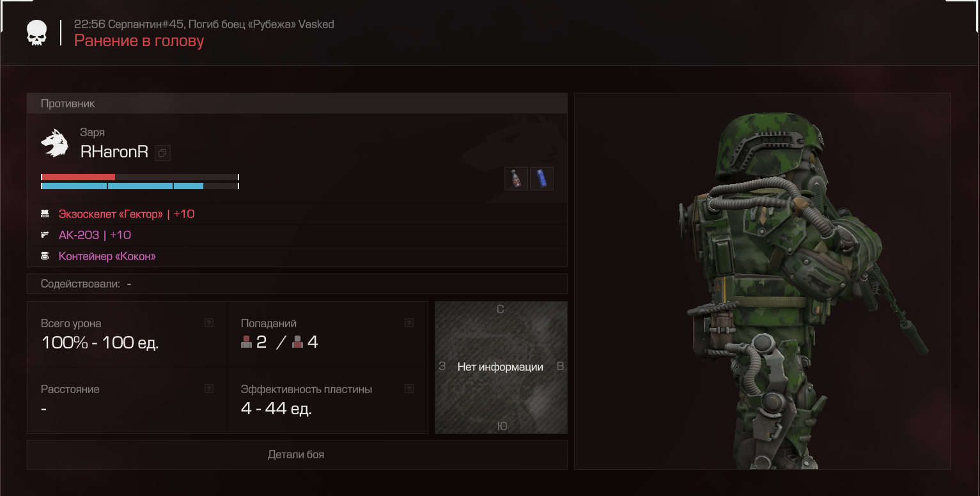Select the Контейнер «Кокон» entry
The width and height of the screenshot is (980, 496).
click(x=107, y=256)
